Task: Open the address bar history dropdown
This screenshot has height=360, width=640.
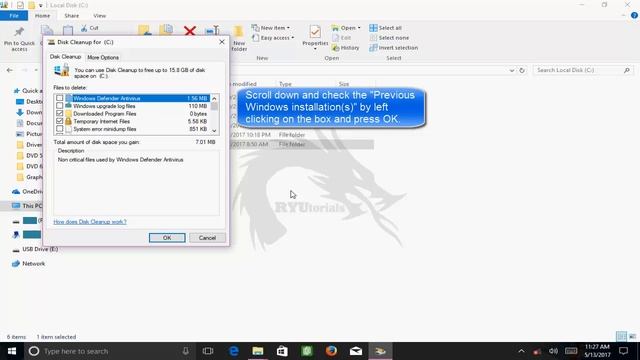Action: click(512, 70)
